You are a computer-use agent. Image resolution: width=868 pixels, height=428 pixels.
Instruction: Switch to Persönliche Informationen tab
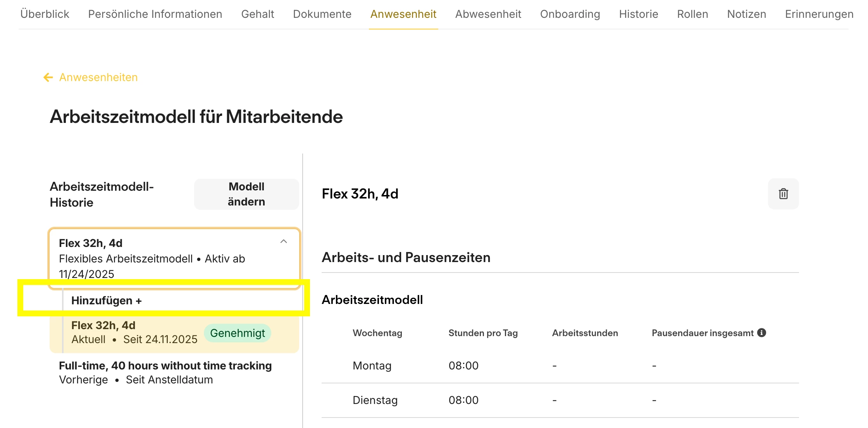pos(155,14)
